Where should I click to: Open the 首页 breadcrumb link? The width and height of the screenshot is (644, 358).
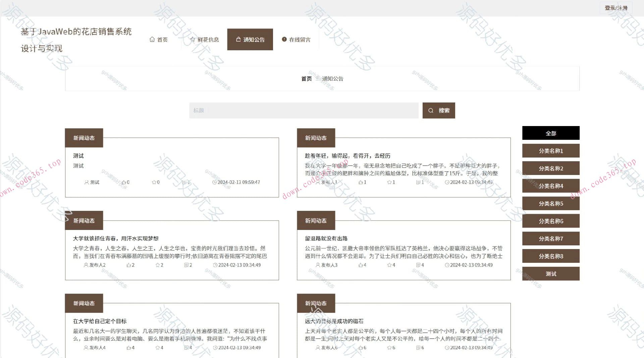click(306, 78)
